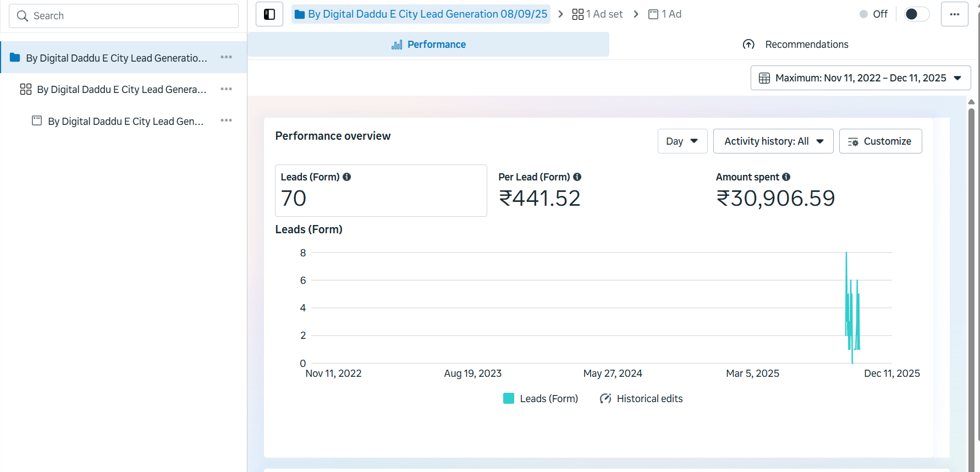The height and width of the screenshot is (472, 980).
Task: Select the ad set in sidebar tree
Action: click(121, 90)
